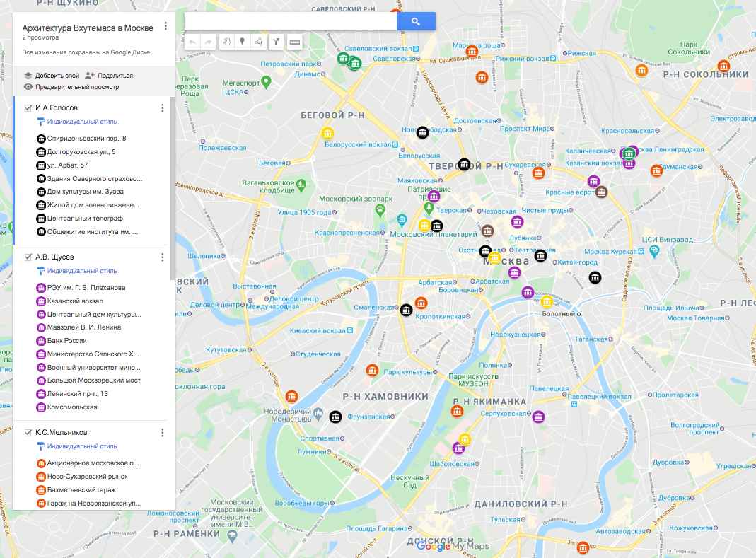Click yellow marker near Белорусский вокзал
756x558 pixels.
tap(328, 133)
